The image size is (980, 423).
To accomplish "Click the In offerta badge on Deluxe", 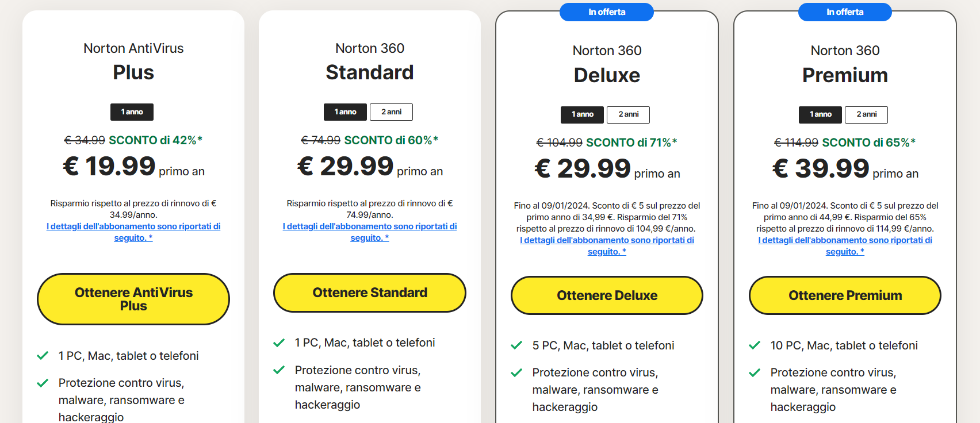I will pos(607,12).
